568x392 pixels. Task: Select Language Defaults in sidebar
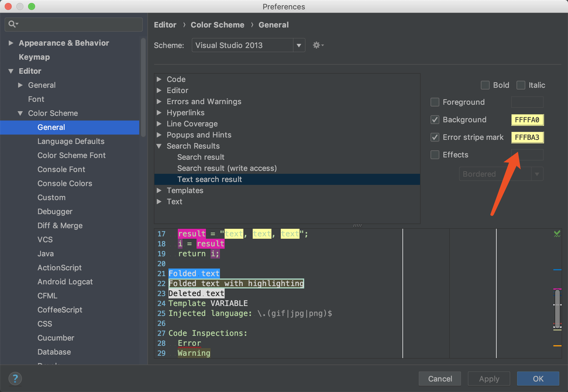click(x=71, y=141)
